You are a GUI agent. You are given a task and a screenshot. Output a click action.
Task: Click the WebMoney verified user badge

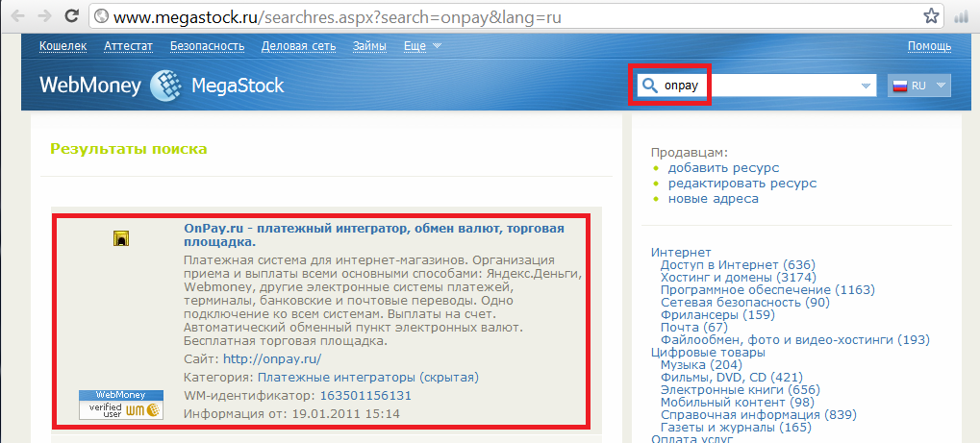(120, 405)
